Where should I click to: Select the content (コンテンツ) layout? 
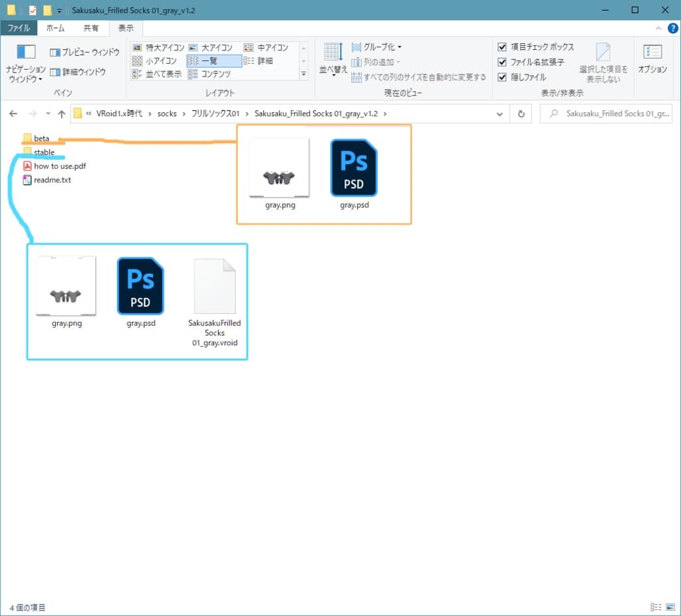pyautogui.click(x=209, y=74)
